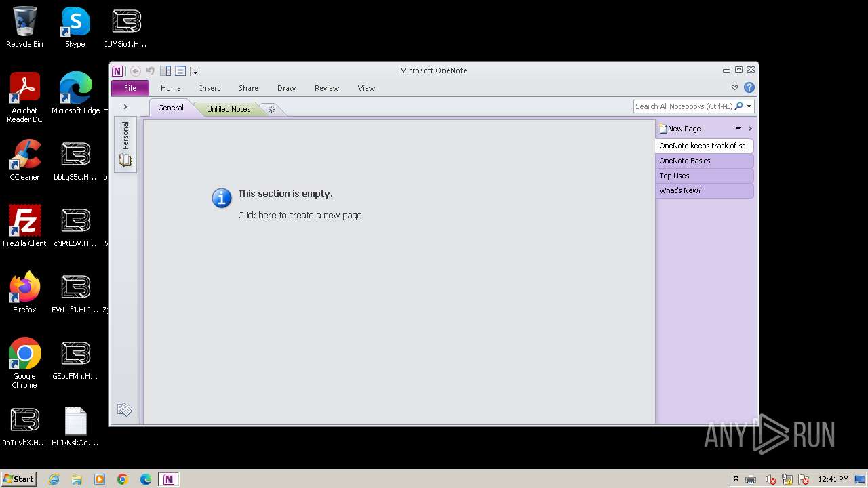The width and height of the screenshot is (868, 488).
Task: Open Windows Media Player from taskbar
Action: (100, 479)
